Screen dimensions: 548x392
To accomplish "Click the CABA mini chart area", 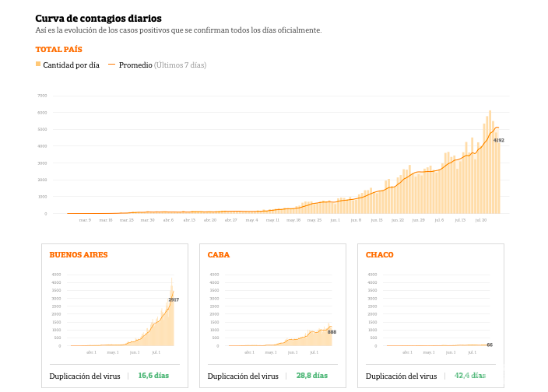I will click(x=276, y=311).
